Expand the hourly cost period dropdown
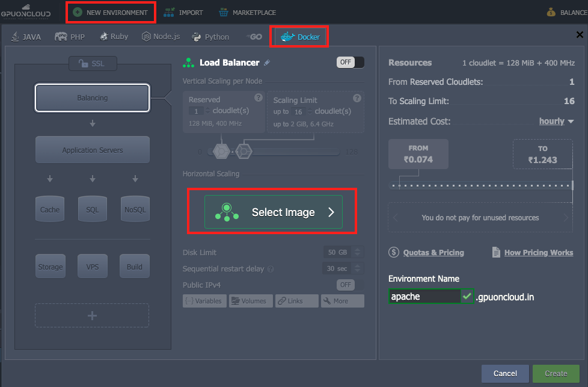 coord(557,121)
